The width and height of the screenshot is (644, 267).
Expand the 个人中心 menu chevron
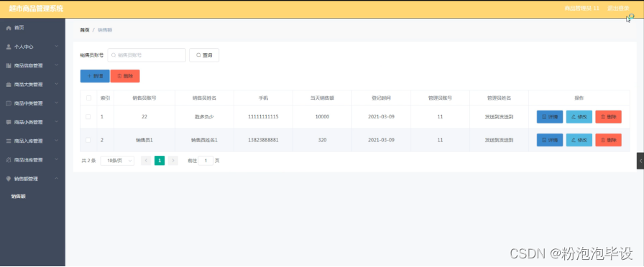point(57,47)
